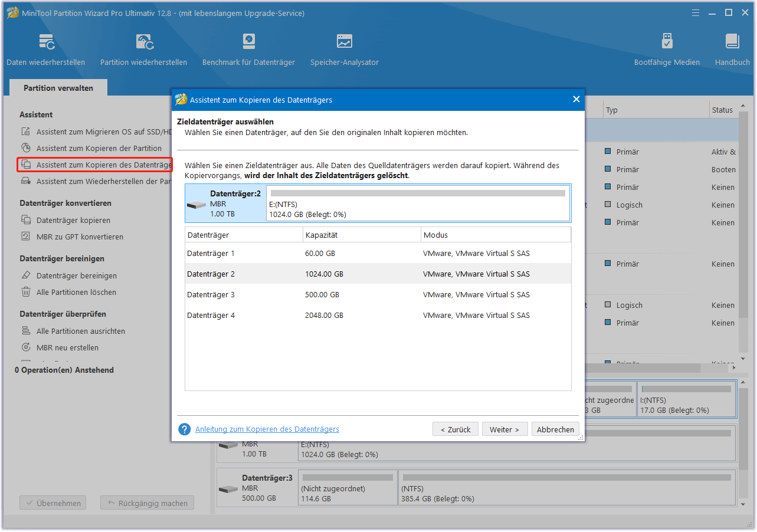Click Rückgängig machen button

pos(147,503)
